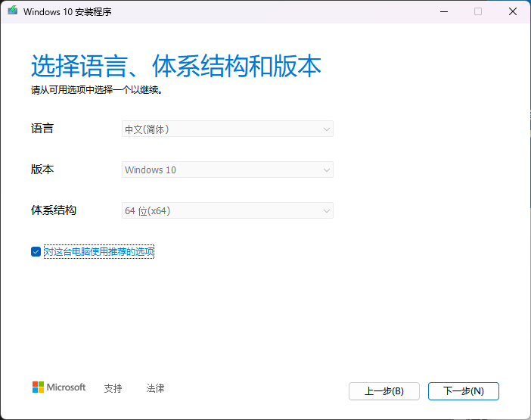Click the Microsoft logo
This screenshot has width=531, height=420.
coord(59,387)
